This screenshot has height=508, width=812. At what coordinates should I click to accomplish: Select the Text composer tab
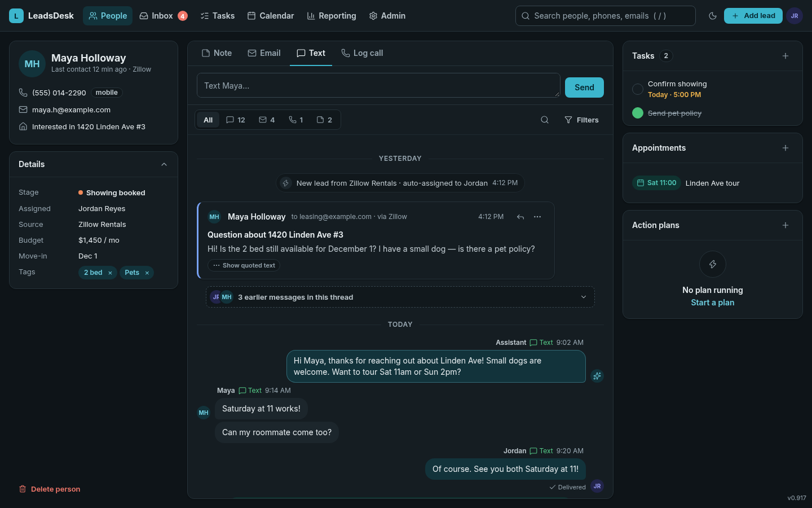(x=311, y=53)
